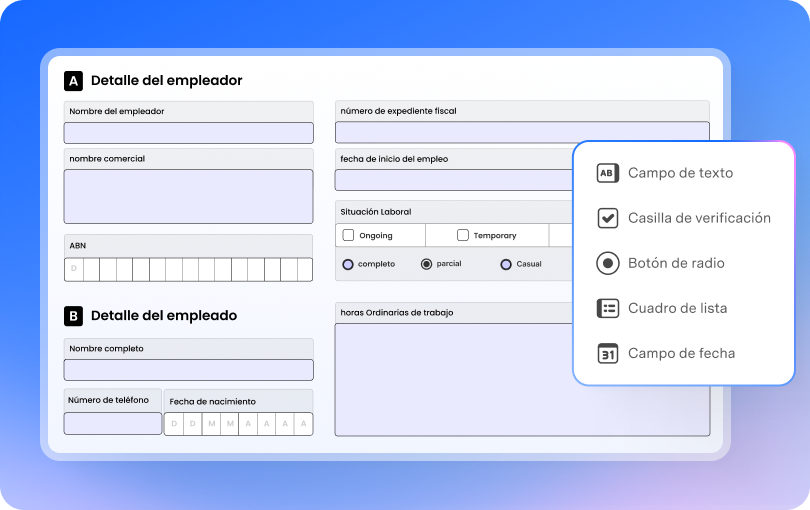
Task: Choose Cuadro de lista menu entry label
Action: (677, 308)
